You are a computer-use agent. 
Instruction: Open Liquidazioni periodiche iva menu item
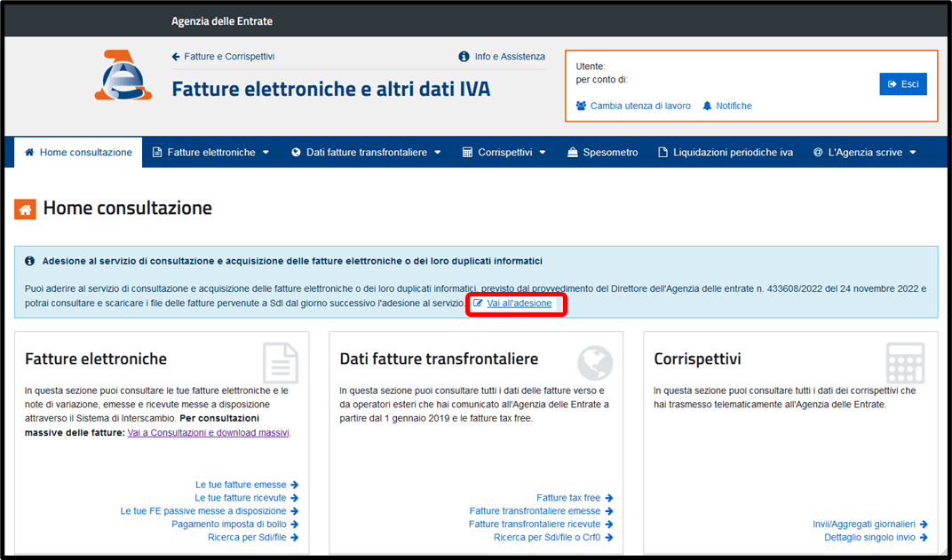coord(725,153)
